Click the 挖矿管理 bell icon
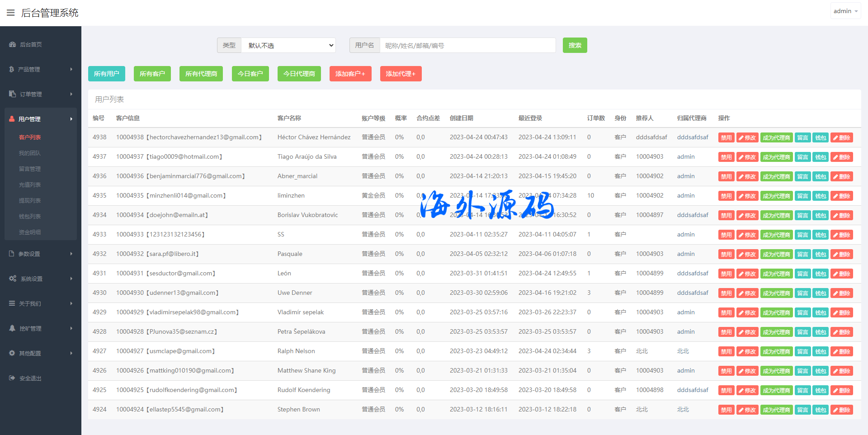The image size is (868, 435). click(x=12, y=328)
